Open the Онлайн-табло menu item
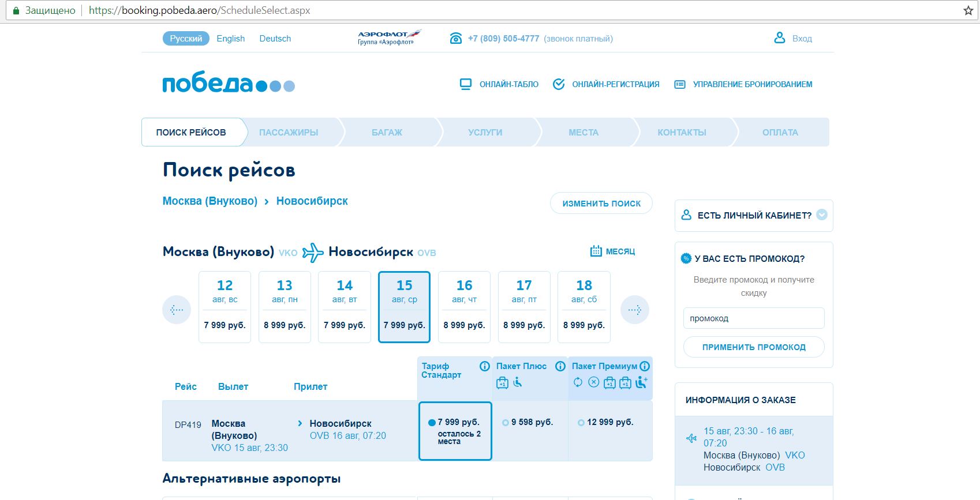 pos(500,84)
